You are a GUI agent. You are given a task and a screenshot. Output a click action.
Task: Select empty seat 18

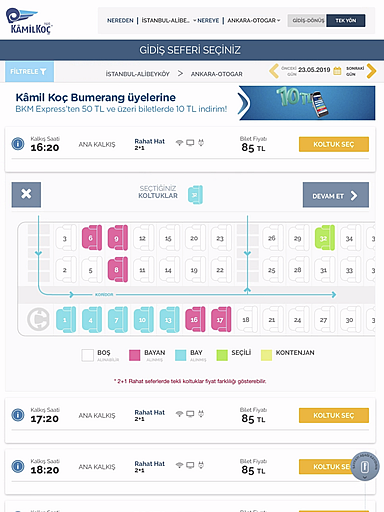(x=247, y=320)
